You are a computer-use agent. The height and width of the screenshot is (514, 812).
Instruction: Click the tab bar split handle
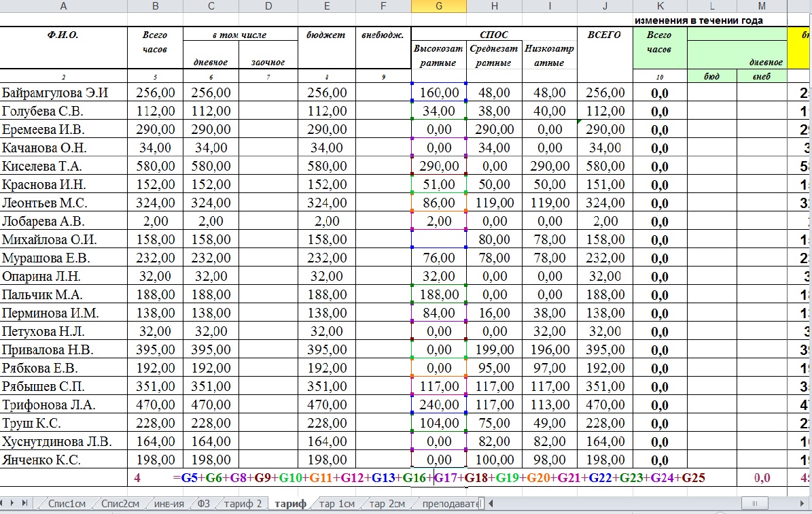(x=482, y=502)
